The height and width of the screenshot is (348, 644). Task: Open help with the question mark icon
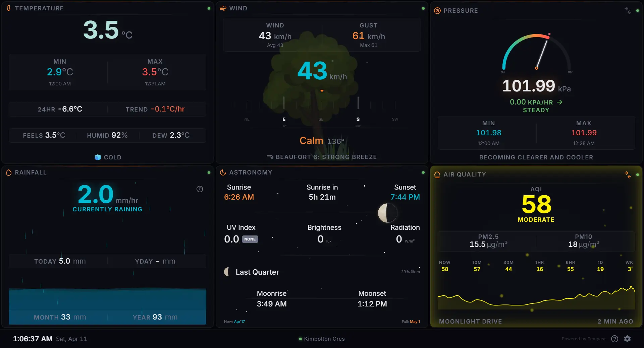click(x=614, y=339)
